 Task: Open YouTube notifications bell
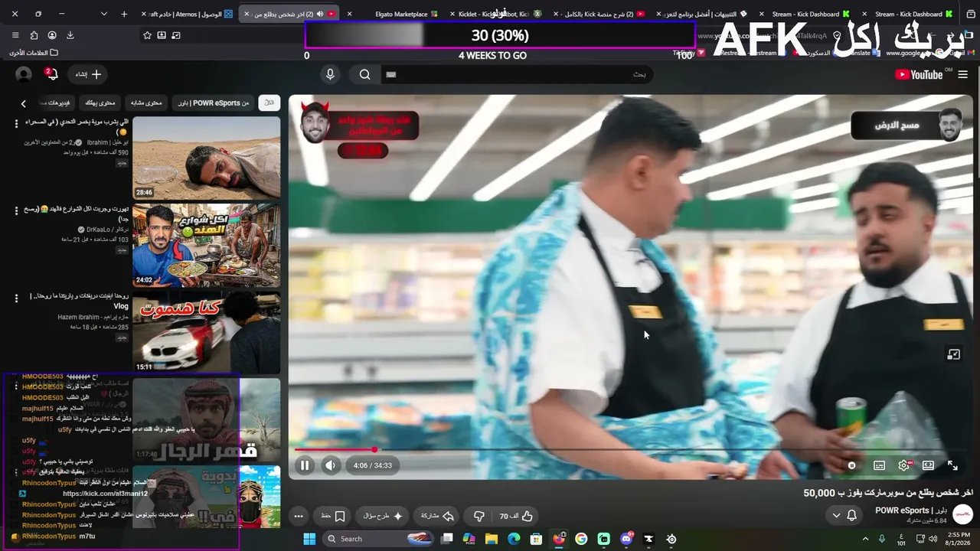click(x=51, y=74)
